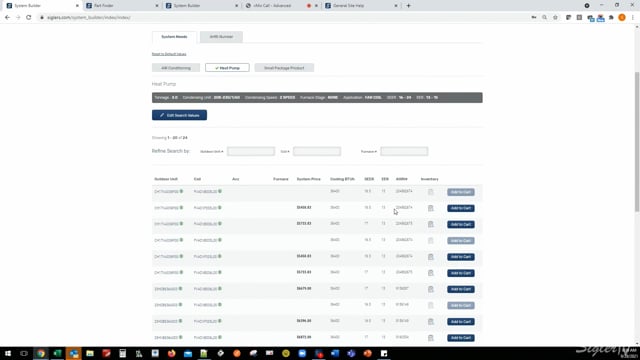The height and width of the screenshot is (360, 640).
Task: Click the address bar URL
Action: pos(89,18)
